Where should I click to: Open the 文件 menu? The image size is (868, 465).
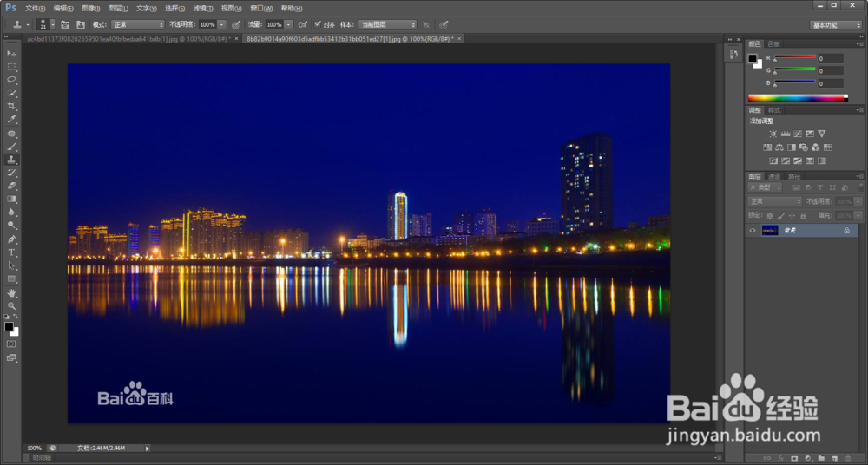pos(36,9)
